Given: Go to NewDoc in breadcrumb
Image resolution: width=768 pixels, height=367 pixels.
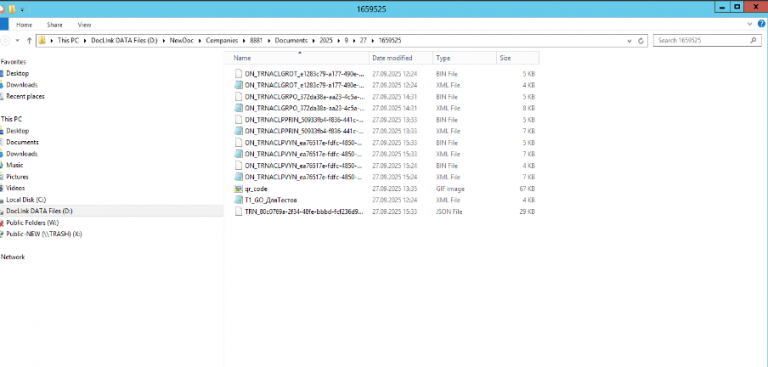Looking at the screenshot, I should (x=182, y=41).
